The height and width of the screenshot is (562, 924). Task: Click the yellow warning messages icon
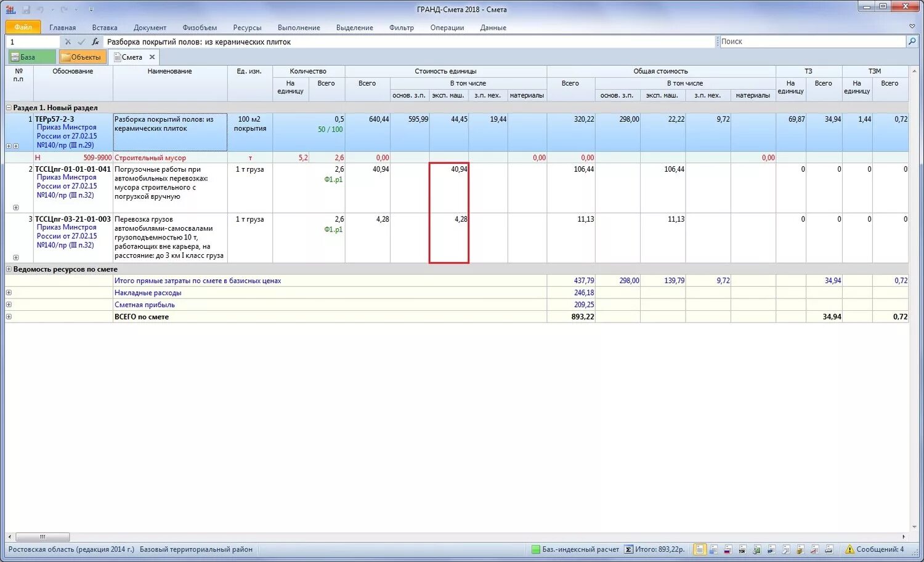tap(849, 549)
